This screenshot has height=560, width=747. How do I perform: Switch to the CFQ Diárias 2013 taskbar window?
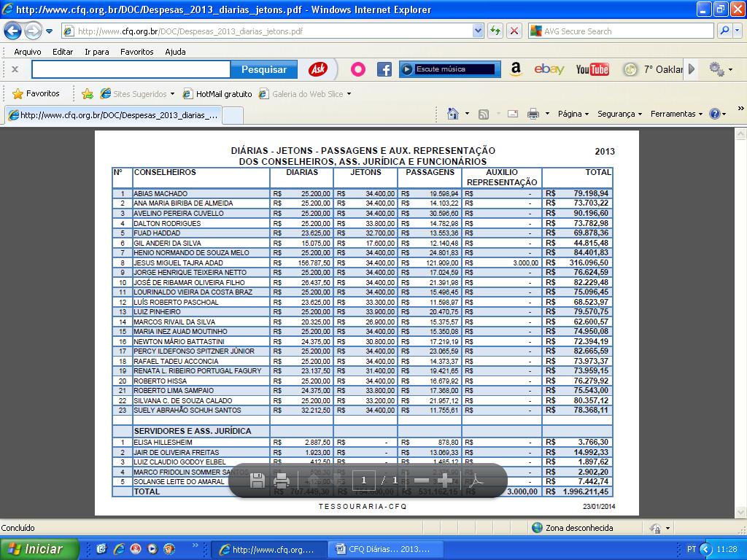tap(386, 550)
